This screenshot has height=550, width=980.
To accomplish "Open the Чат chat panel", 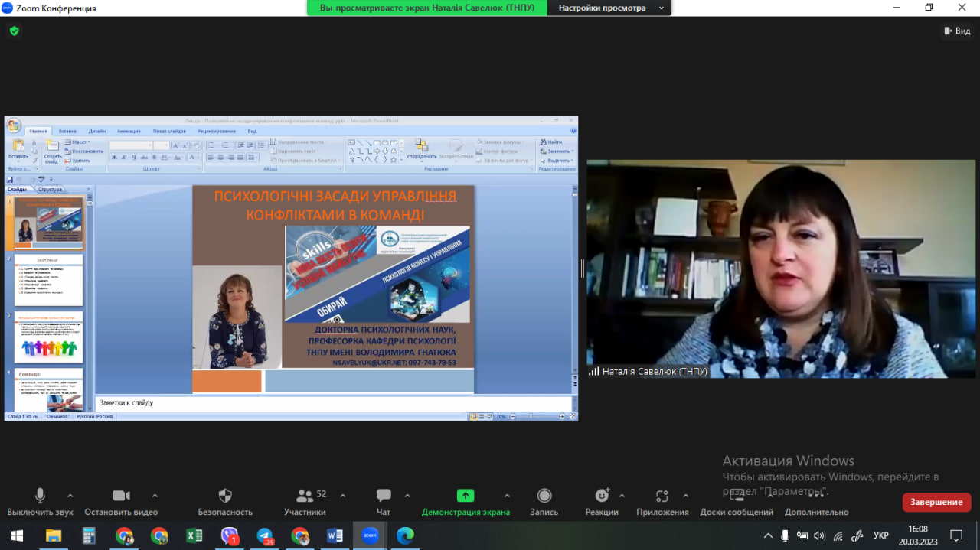I will point(384,496).
